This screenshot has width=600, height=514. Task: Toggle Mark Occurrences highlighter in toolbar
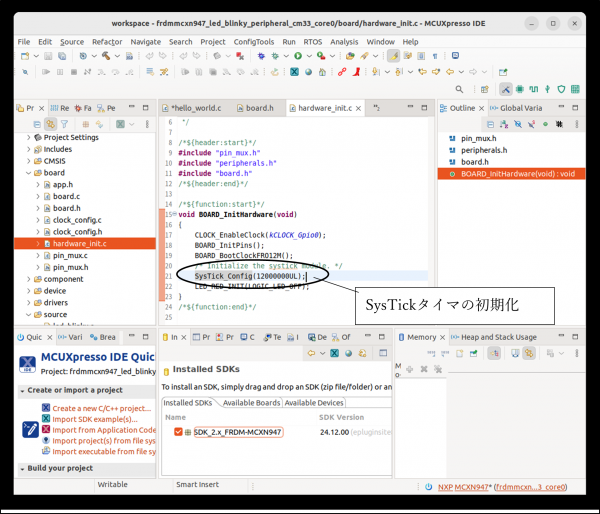point(393,56)
